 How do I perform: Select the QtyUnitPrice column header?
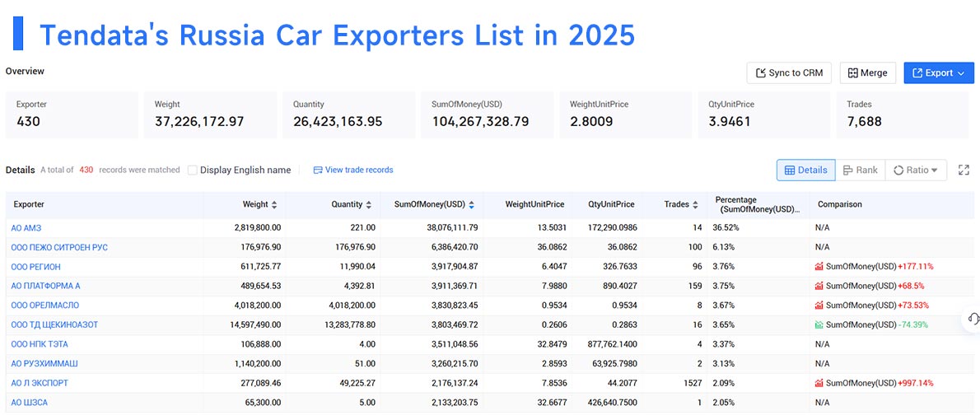point(611,204)
